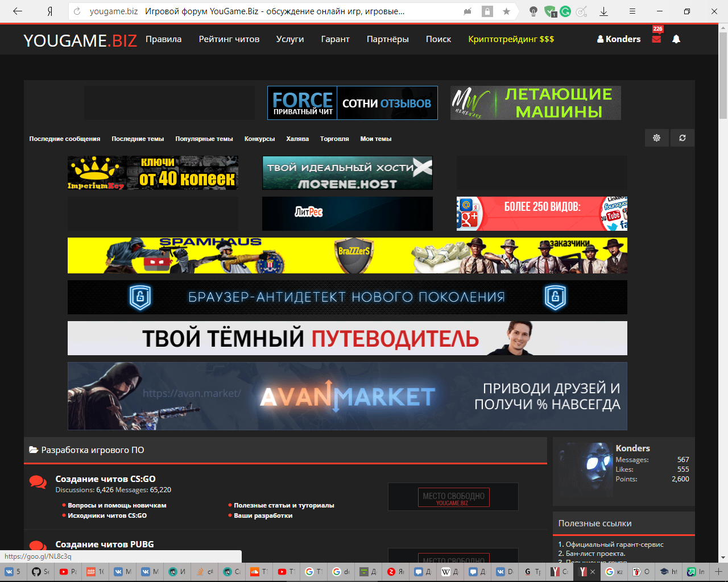Image resolution: width=728 pixels, height=582 pixels.
Task: Open the Рейтинг читов menu item
Action: 229,39
